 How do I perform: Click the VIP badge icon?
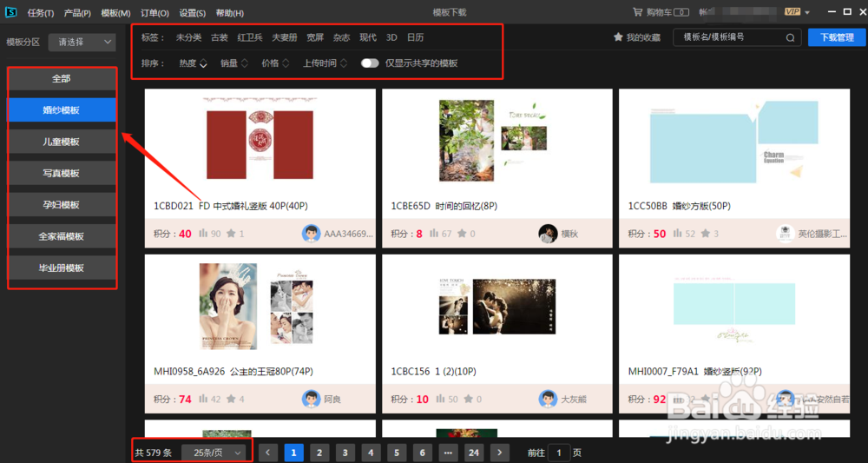(x=792, y=11)
